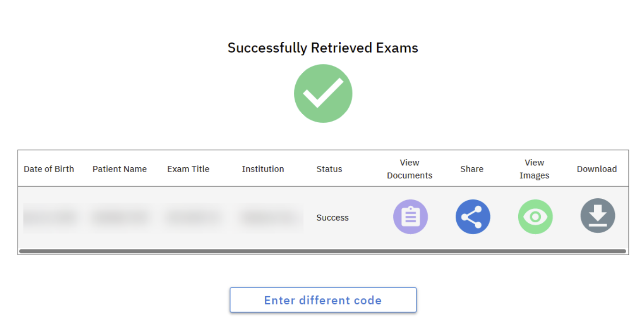The height and width of the screenshot is (321, 644).
Task: Download the exam with the download icon
Action: (x=598, y=215)
